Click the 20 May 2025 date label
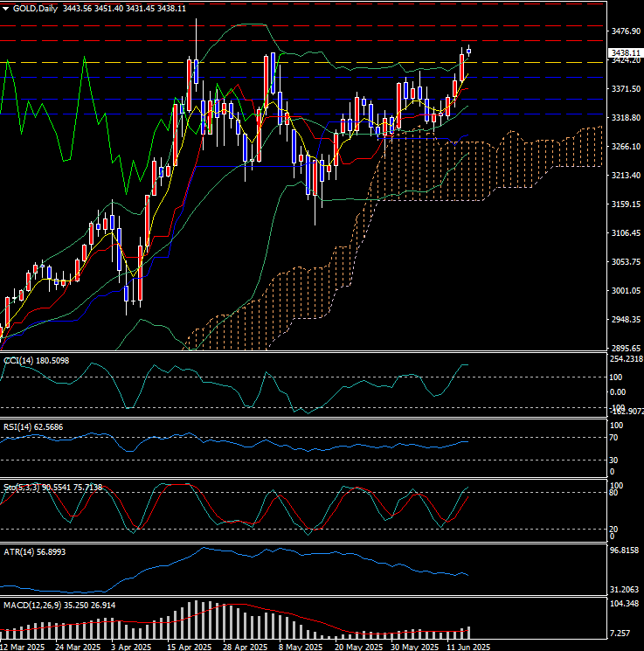Image resolution: width=644 pixels, height=651 pixels. pos(359,647)
